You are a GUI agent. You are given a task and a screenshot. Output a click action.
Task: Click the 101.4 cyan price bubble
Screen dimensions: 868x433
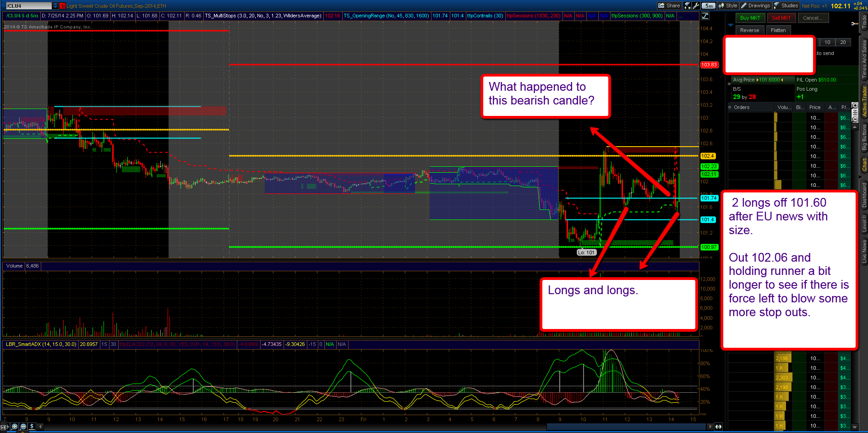pos(708,219)
